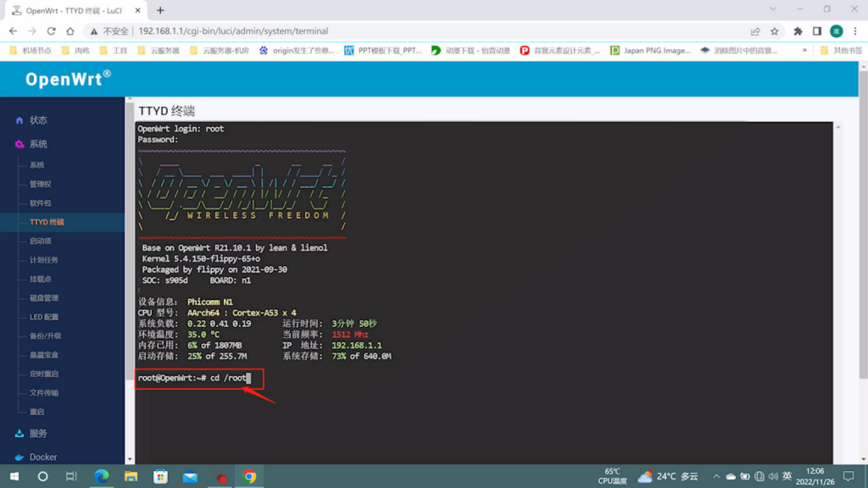This screenshot has width=868, height=488.
Task: Open the volume control in system tray
Action: coord(773,476)
